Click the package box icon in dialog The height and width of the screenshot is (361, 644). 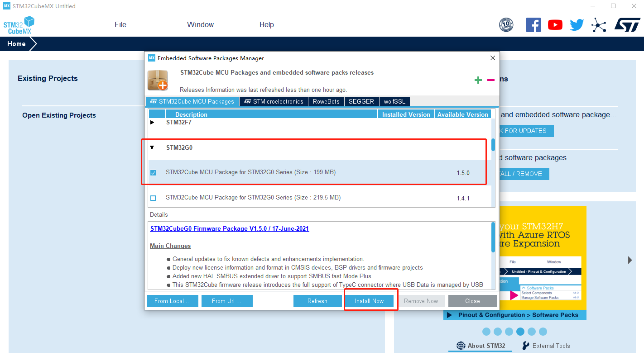click(x=158, y=80)
